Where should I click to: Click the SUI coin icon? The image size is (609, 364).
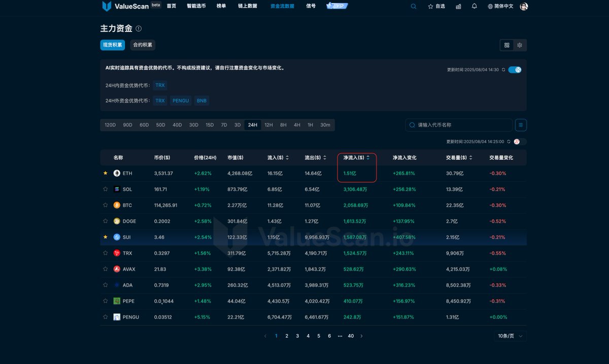pyautogui.click(x=117, y=237)
